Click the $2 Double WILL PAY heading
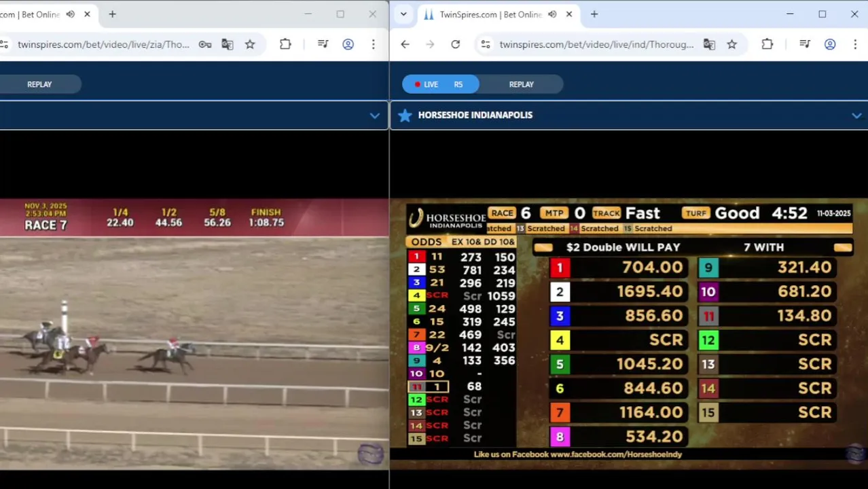Viewport: 868px width, 489px height. click(x=623, y=247)
